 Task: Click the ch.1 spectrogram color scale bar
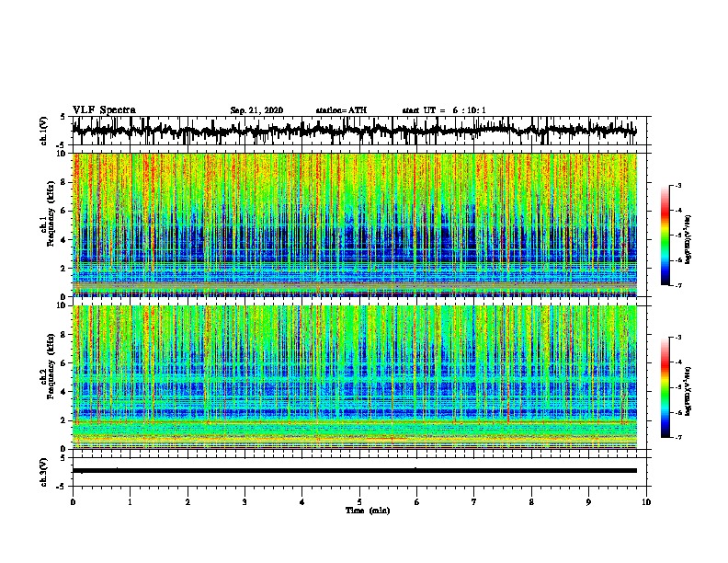(x=665, y=236)
